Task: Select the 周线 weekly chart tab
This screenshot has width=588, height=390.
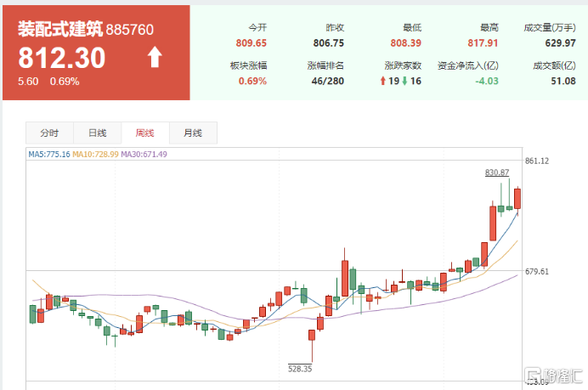Action: tap(145, 133)
